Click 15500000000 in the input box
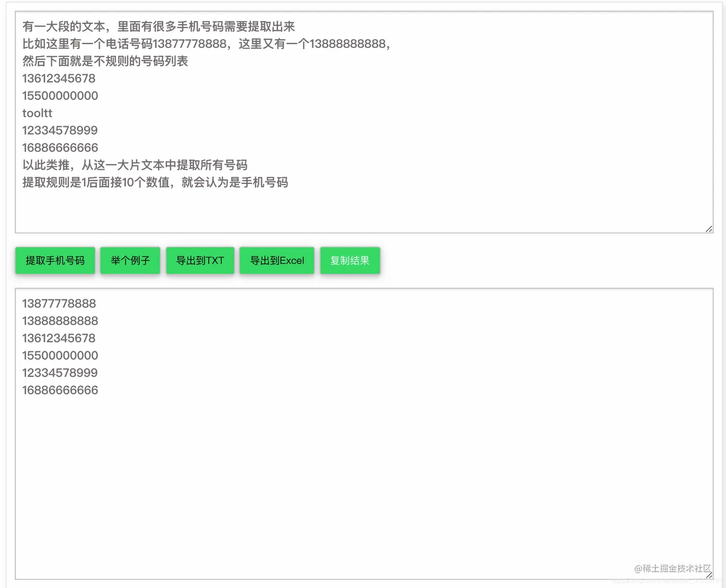This screenshot has height=588, width=726. [60, 96]
